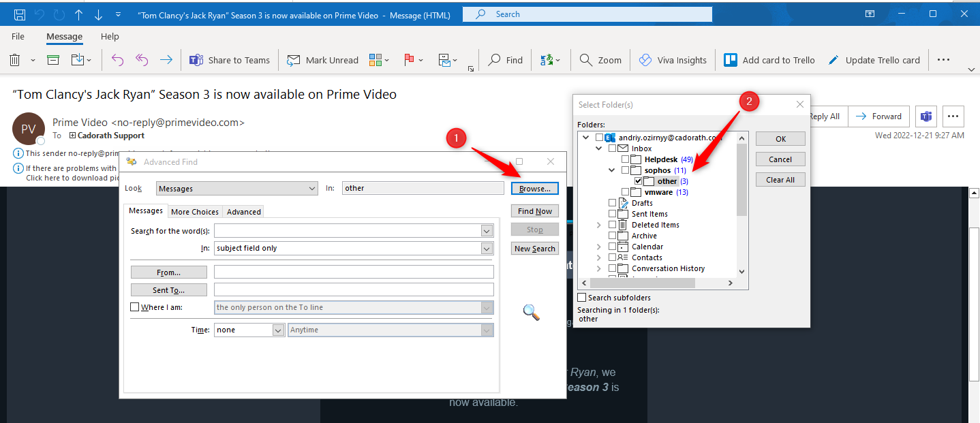Archive the message with archive icon
Viewport: 980px width, 423px height.
point(53,60)
